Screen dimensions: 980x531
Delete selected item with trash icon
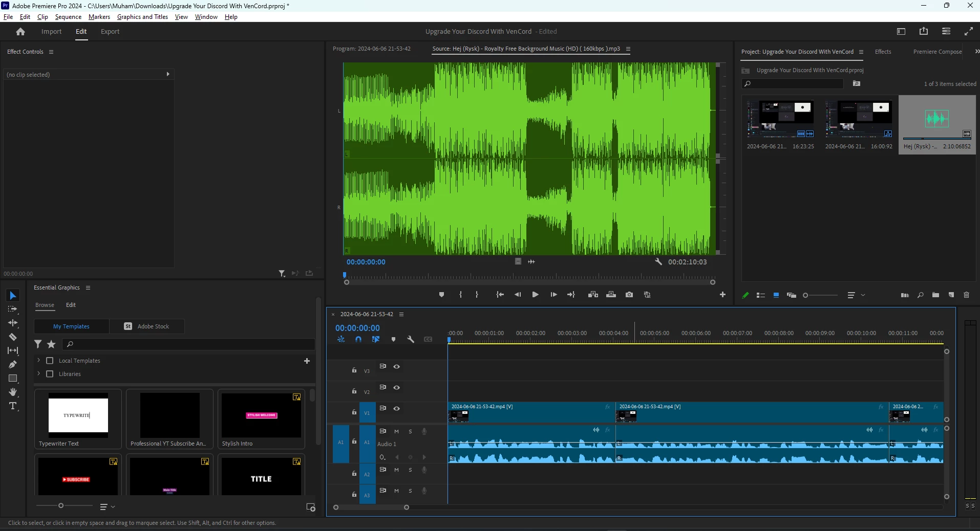click(967, 295)
